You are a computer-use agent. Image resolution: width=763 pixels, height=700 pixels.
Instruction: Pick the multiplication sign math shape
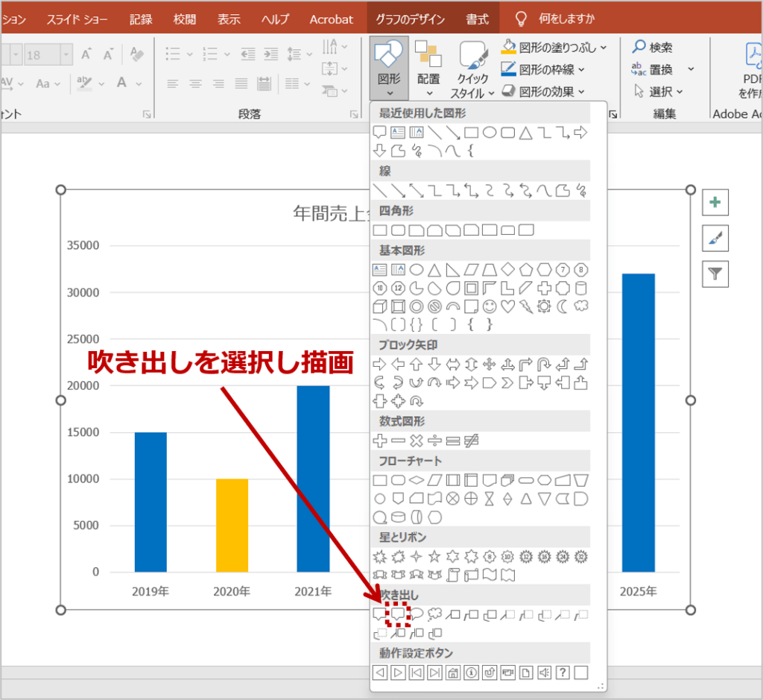tap(417, 441)
